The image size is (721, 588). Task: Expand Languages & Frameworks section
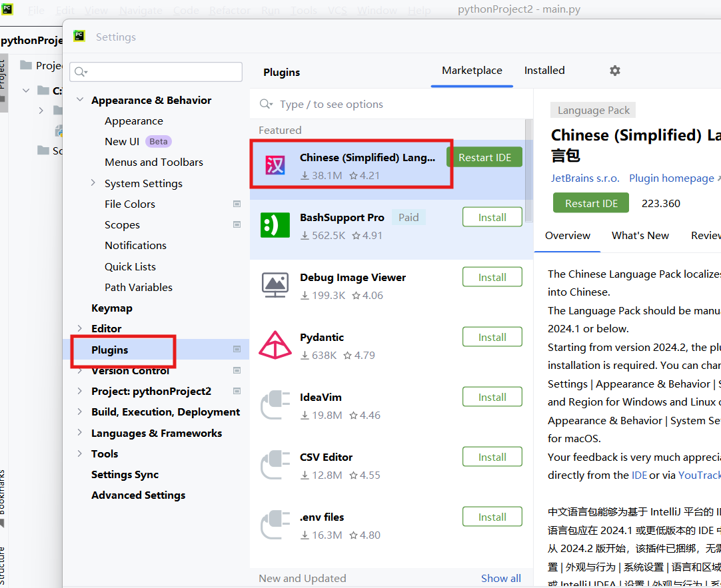[80, 433]
